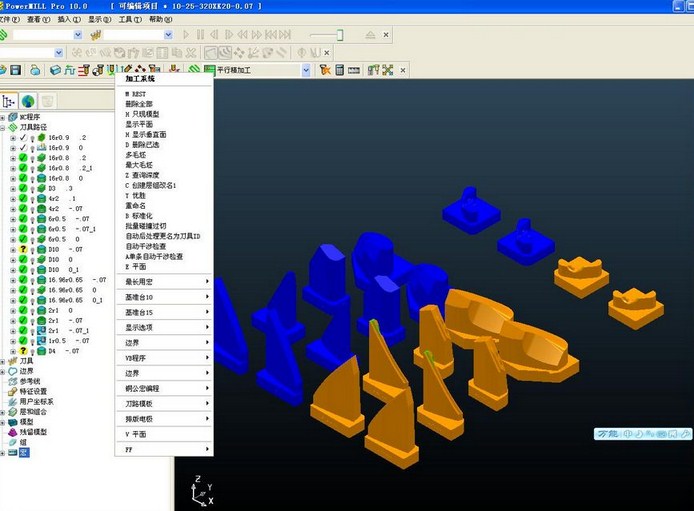Select 删除全部 from the popup menu

(141, 103)
